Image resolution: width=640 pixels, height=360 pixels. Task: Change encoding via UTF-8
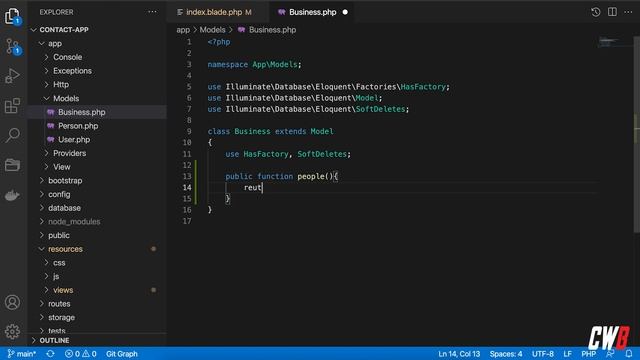[x=543, y=354]
